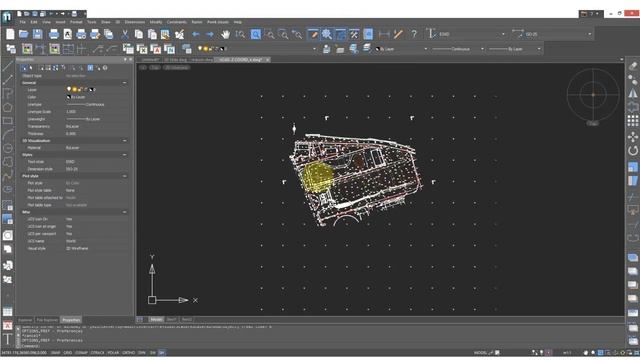Select the Polygon draw tool
Screen dimensions: 640x360
[x=7, y=108]
